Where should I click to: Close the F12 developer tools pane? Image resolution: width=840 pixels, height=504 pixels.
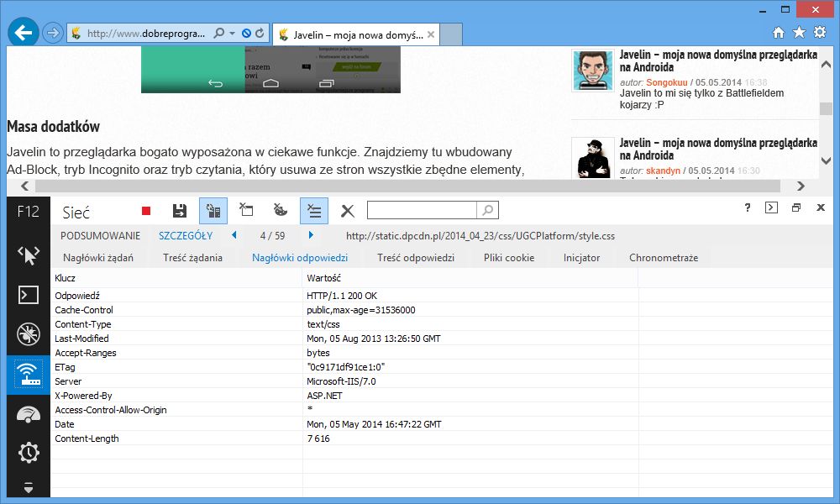(x=821, y=207)
